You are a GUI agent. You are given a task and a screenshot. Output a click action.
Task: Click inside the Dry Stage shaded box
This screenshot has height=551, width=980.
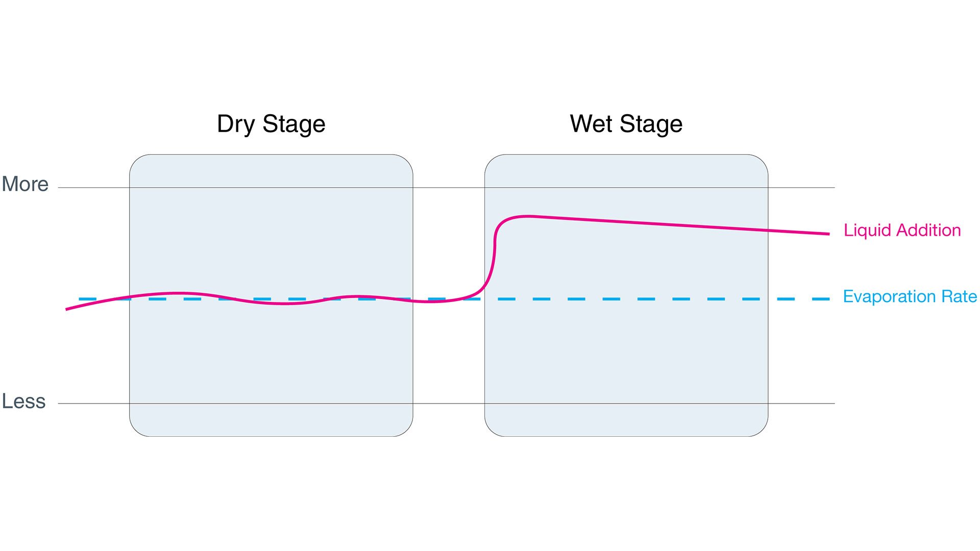(x=271, y=240)
